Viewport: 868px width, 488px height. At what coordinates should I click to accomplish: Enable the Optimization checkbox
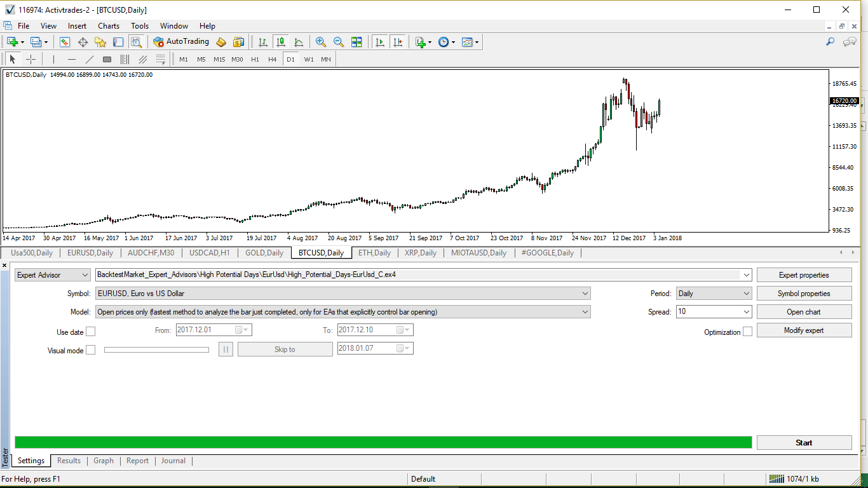click(x=747, y=332)
